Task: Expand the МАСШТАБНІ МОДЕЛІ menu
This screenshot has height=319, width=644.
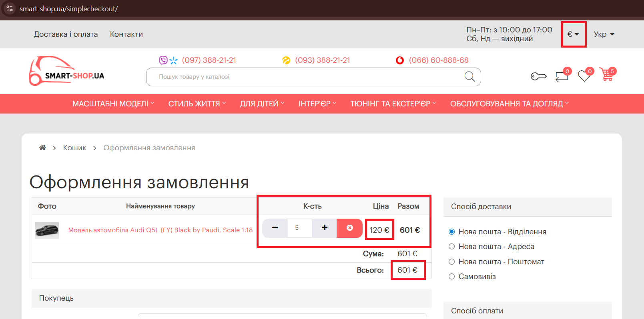Action: click(x=113, y=104)
